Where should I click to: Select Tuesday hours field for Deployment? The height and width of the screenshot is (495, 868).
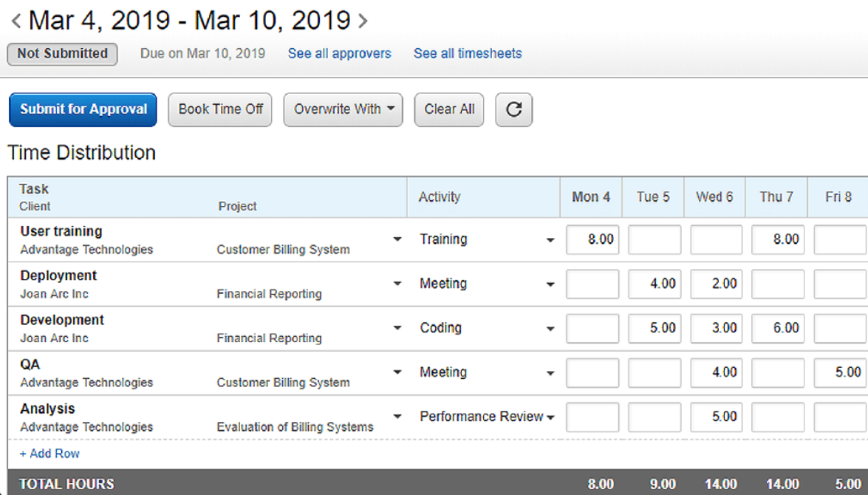[x=655, y=284]
